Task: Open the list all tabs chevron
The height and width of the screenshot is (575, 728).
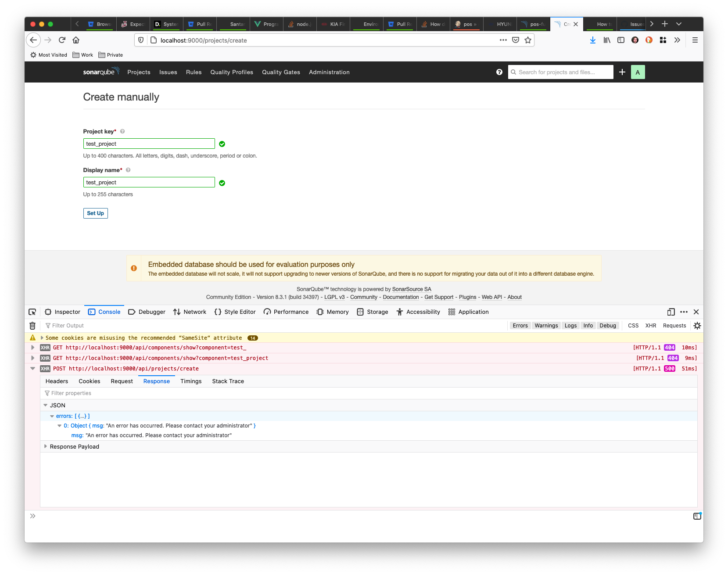Action: [679, 24]
